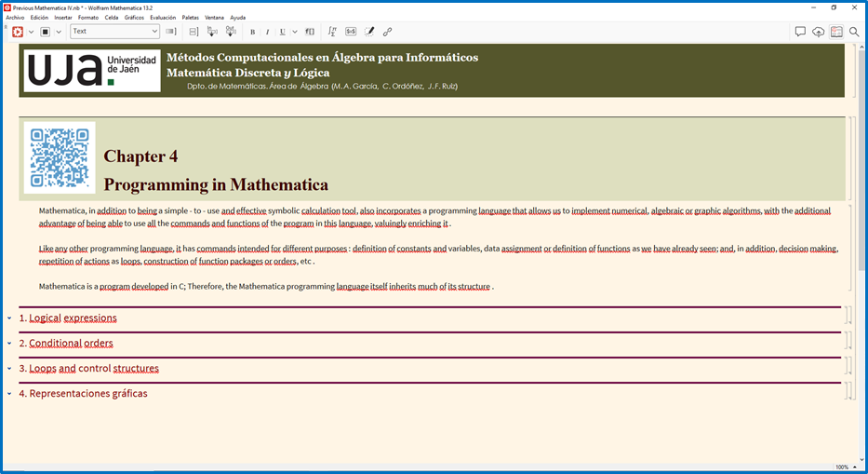Click the QR code image
The image size is (868, 474).
(x=60, y=157)
